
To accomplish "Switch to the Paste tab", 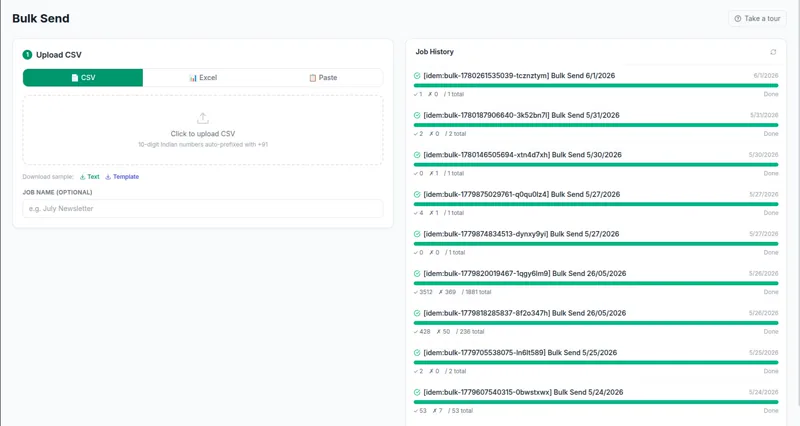I will coord(323,78).
